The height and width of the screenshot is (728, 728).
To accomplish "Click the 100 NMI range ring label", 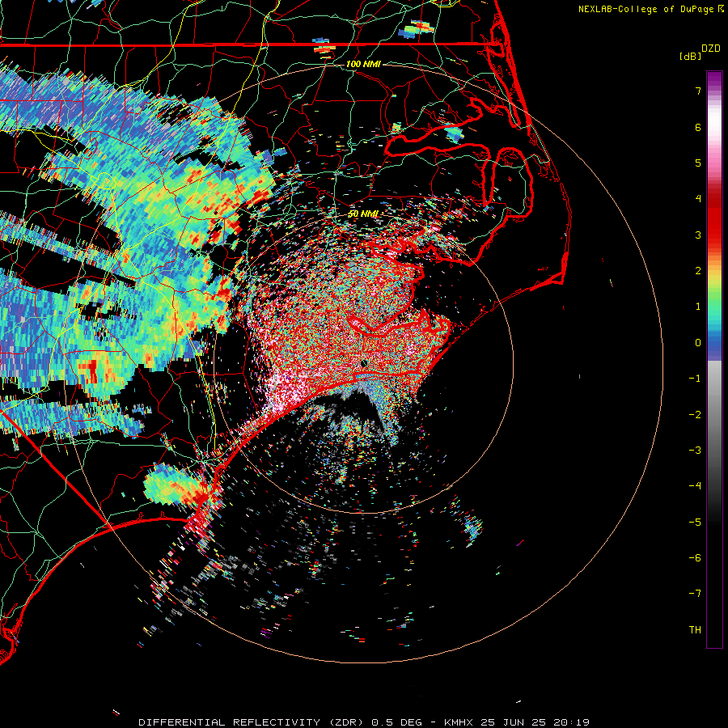I will coord(363,64).
